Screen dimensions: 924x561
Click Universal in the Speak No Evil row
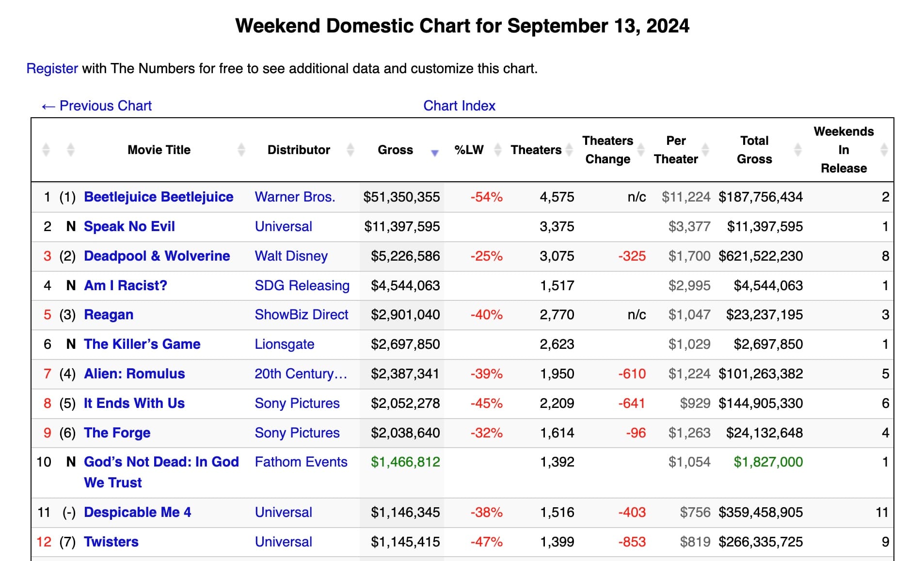tap(284, 226)
